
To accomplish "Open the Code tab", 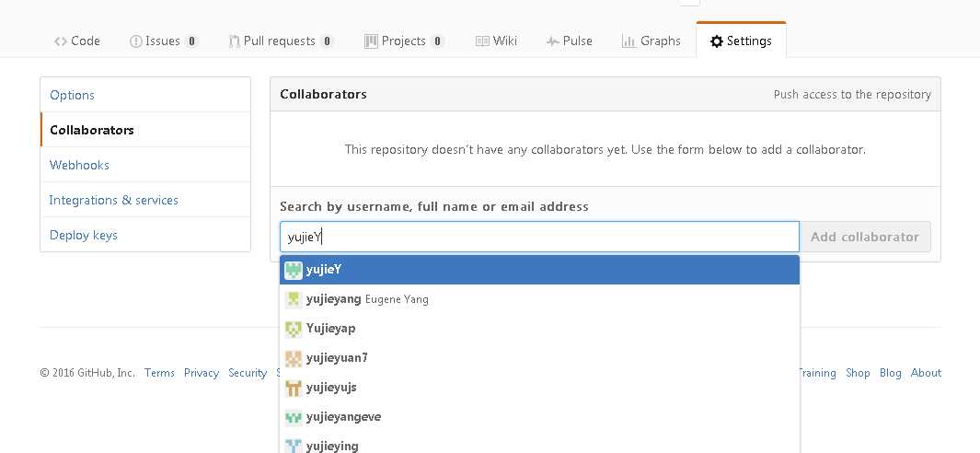I will [x=77, y=41].
